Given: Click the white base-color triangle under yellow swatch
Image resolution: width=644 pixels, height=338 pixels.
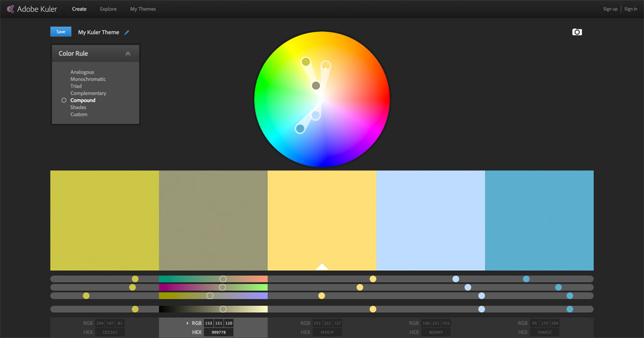Looking at the screenshot, I should point(322,267).
